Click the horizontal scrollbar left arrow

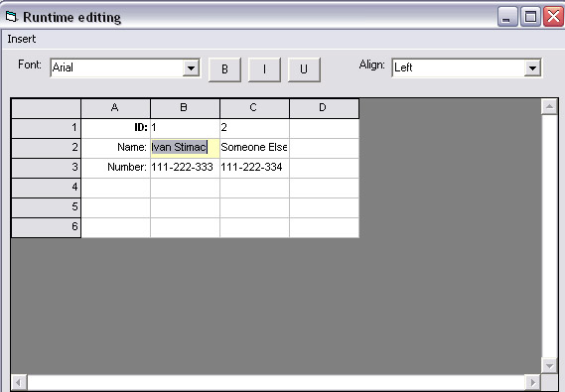[19, 382]
